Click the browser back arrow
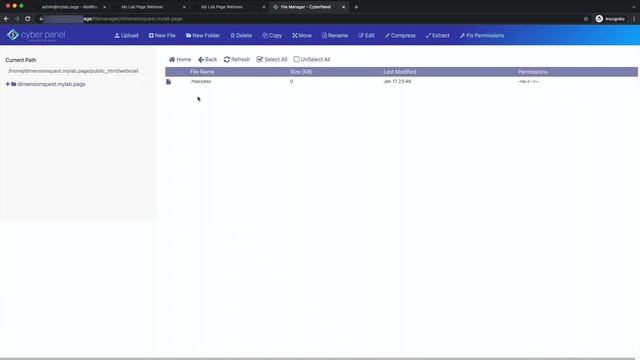The image size is (640, 360). point(6,19)
